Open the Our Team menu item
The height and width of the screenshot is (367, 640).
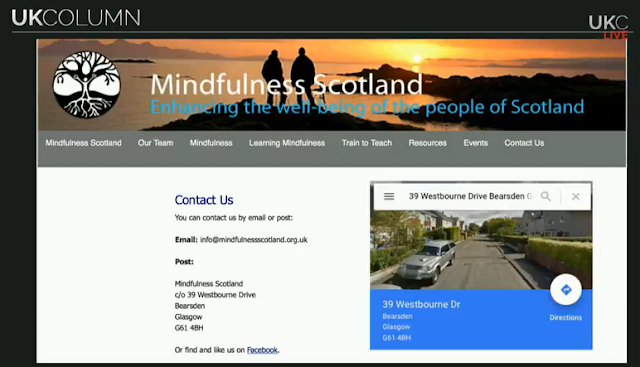tap(156, 143)
